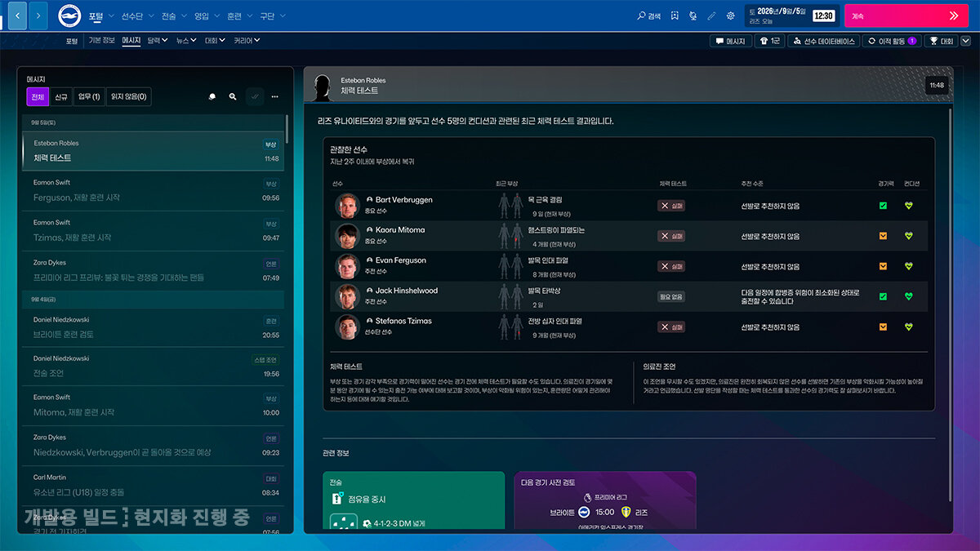
Task: Open the 이적 활동 shortcut button
Action: coord(892,41)
